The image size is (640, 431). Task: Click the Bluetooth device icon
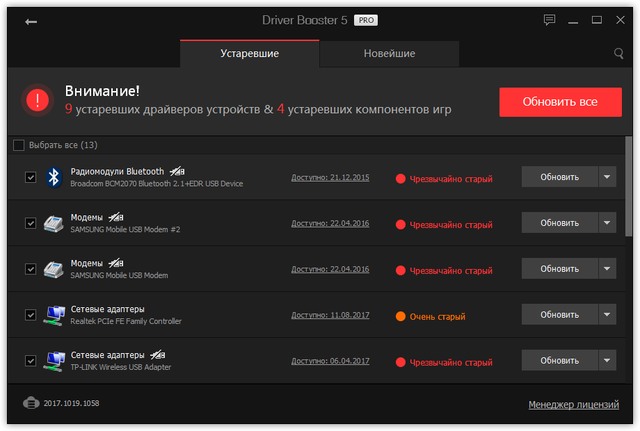pyautogui.click(x=54, y=177)
